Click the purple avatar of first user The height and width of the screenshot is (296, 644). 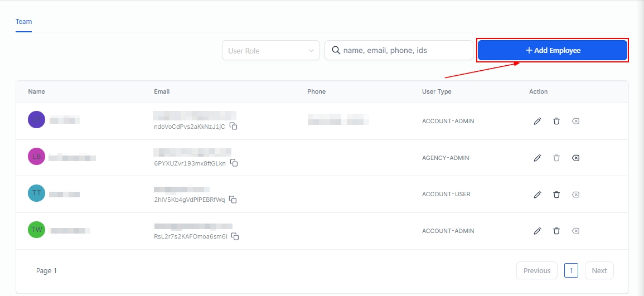[x=36, y=119]
